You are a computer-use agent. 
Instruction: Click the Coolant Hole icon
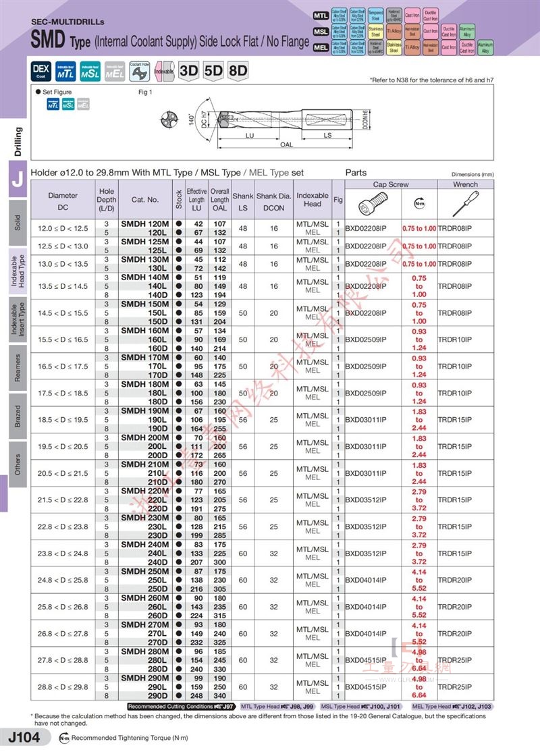coord(139,71)
